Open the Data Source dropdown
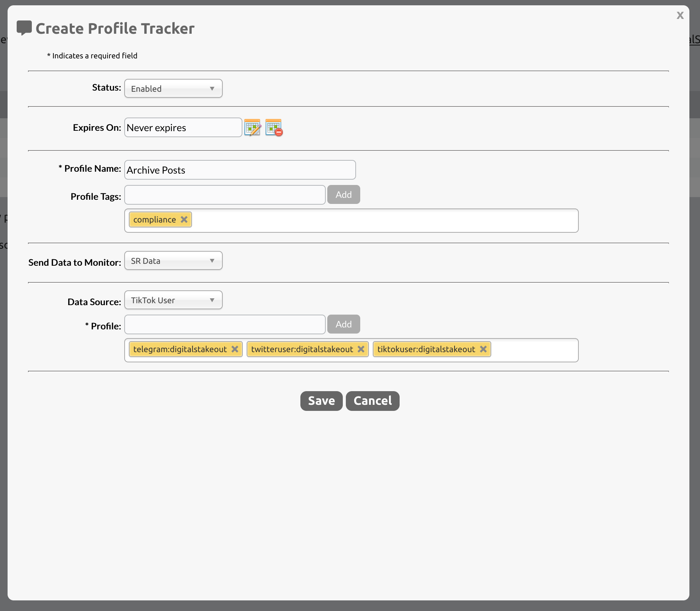The image size is (700, 611). (x=173, y=300)
